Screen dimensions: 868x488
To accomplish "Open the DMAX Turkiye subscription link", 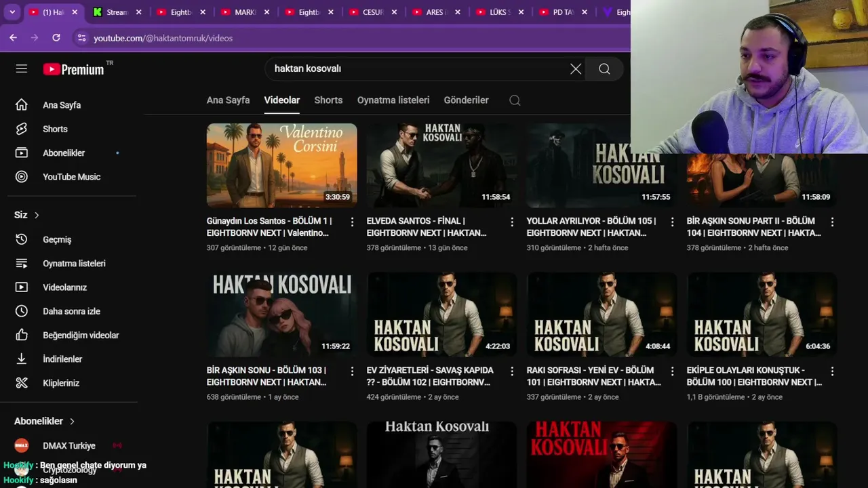I will click(x=68, y=445).
